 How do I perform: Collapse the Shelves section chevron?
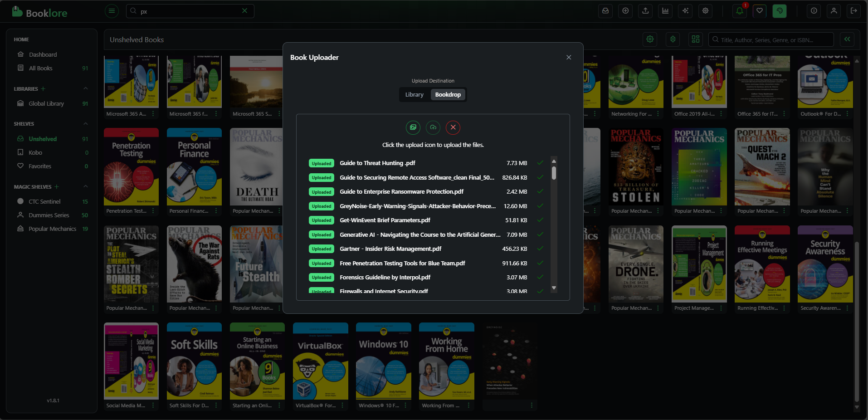click(86, 124)
